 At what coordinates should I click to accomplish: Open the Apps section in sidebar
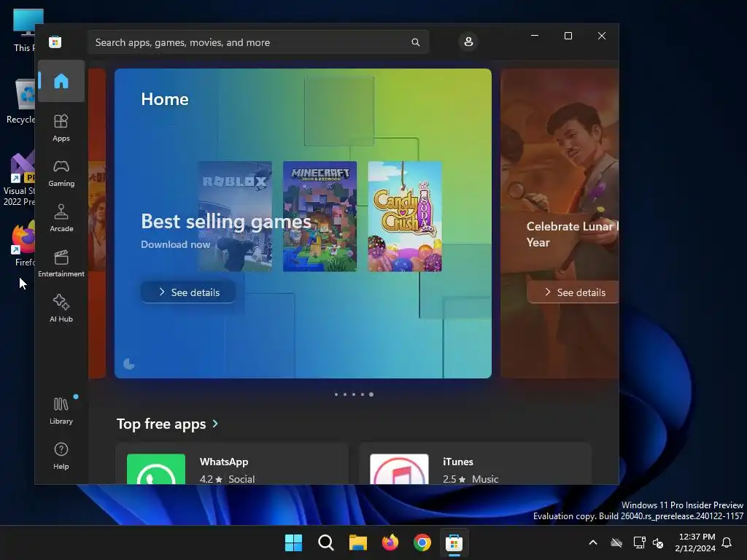tap(61, 128)
